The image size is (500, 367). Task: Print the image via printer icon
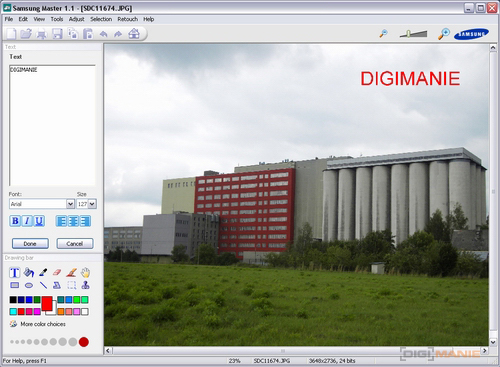point(42,34)
